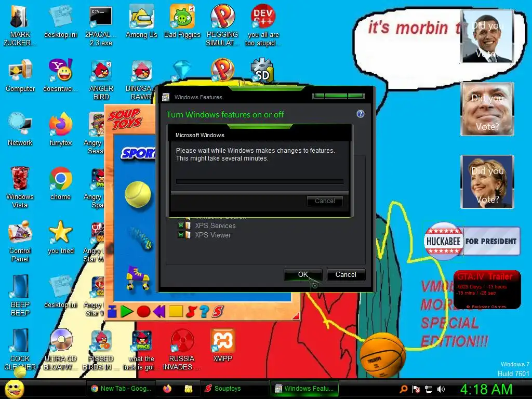Launch the Bad Piggies desktop shortcut

[182, 21]
